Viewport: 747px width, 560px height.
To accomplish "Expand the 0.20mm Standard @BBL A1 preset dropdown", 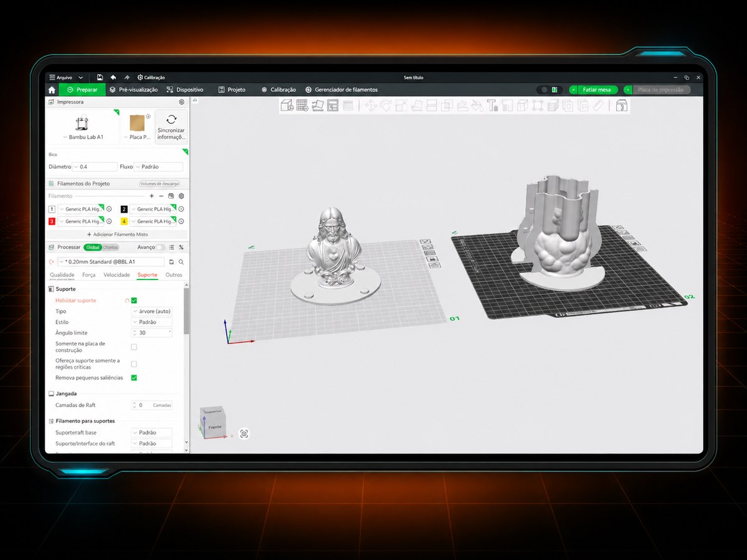I will pyautogui.click(x=111, y=262).
